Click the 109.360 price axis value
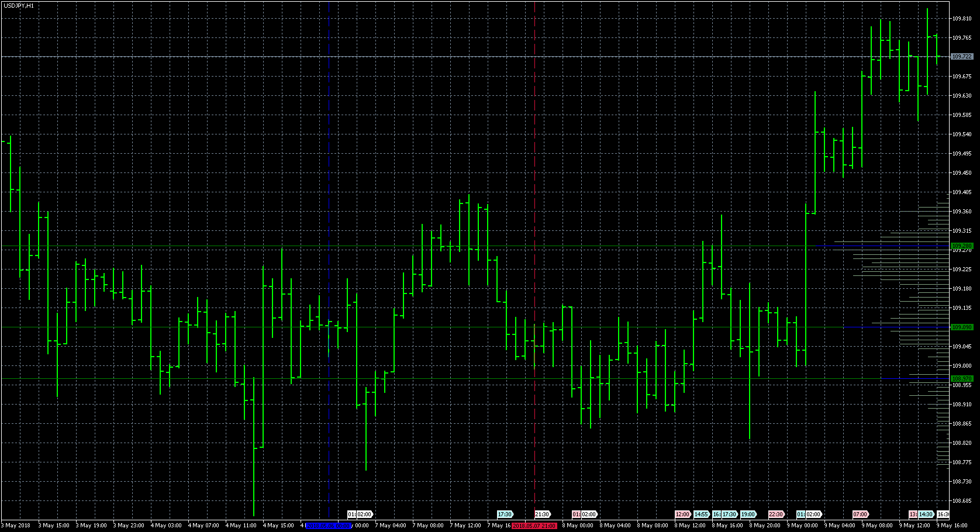Viewport: 980px width, 532px height. tap(962, 212)
